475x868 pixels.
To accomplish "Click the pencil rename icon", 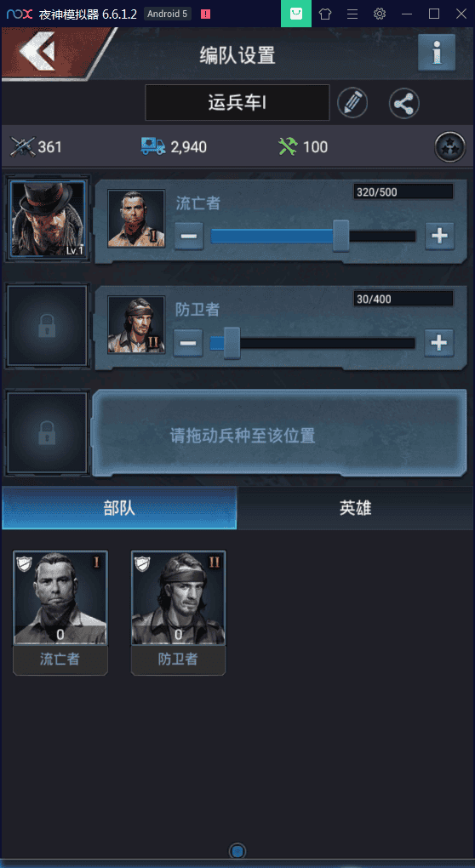I will point(352,102).
